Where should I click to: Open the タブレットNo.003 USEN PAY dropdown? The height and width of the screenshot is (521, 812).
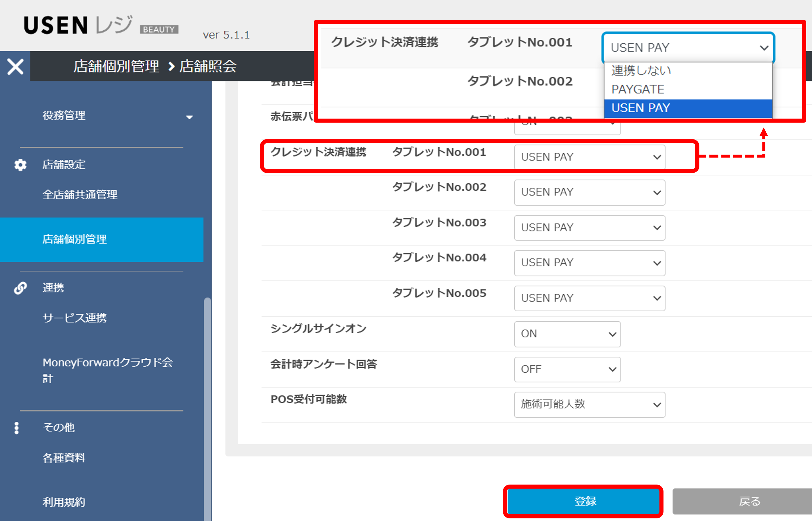[x=589, y=228]
